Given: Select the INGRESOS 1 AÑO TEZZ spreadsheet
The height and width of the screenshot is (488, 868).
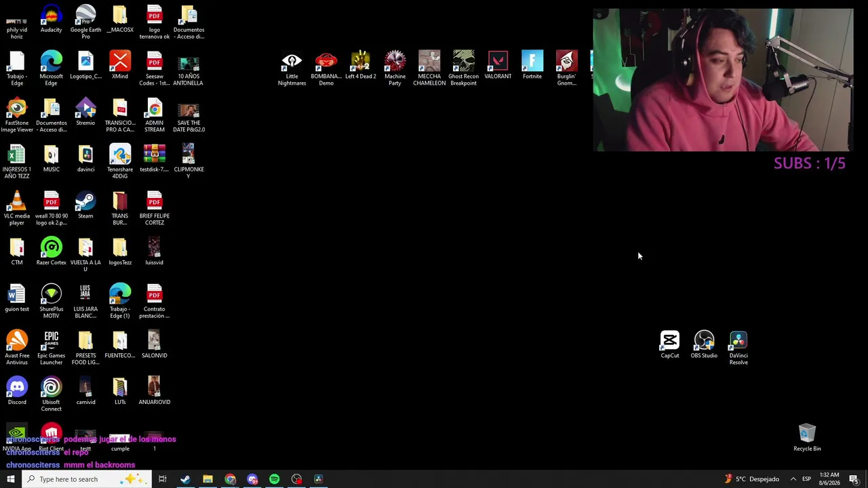Looking at the screenshot, I should click(x=17, y=162).
